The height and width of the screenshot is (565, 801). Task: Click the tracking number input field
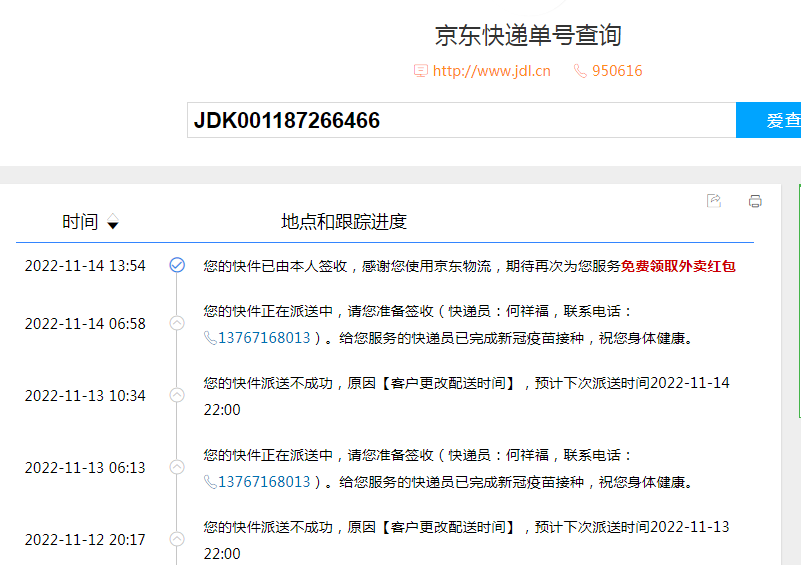click(461, 120)
